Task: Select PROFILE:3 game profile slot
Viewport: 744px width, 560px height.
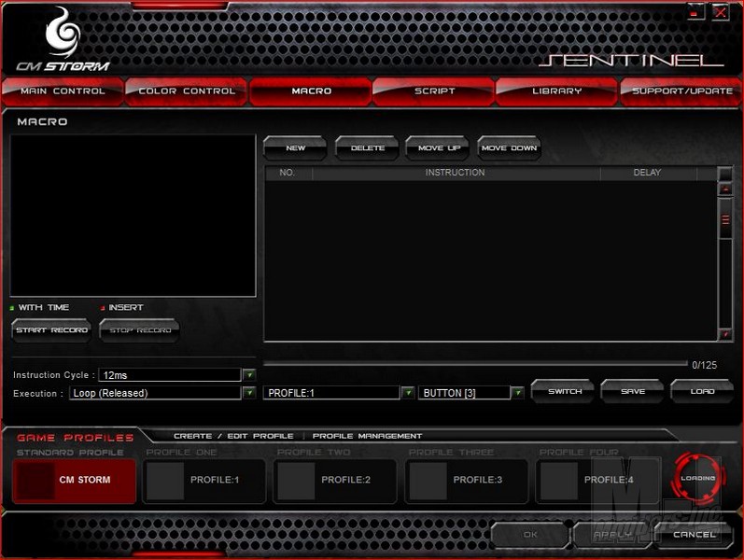Action: click(467, 481)
